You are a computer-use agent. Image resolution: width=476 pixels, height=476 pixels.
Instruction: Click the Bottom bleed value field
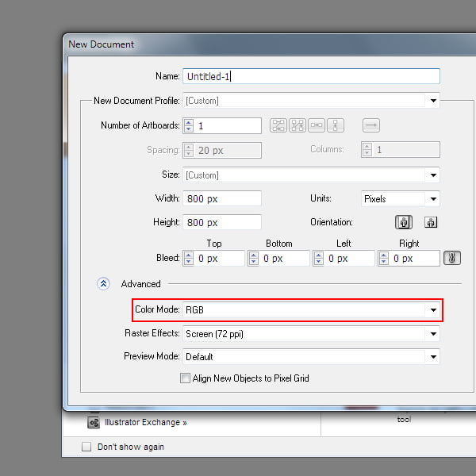coord(285,259)
